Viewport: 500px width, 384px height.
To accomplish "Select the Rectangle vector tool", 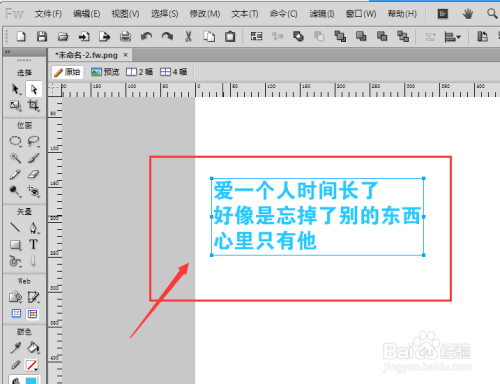I will tap(16, 245).
